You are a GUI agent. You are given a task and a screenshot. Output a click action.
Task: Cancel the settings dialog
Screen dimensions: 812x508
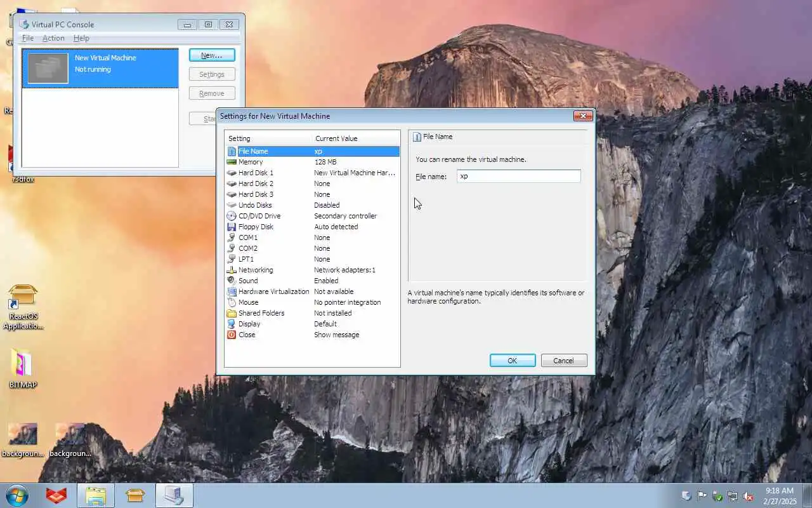click(564, 361)
